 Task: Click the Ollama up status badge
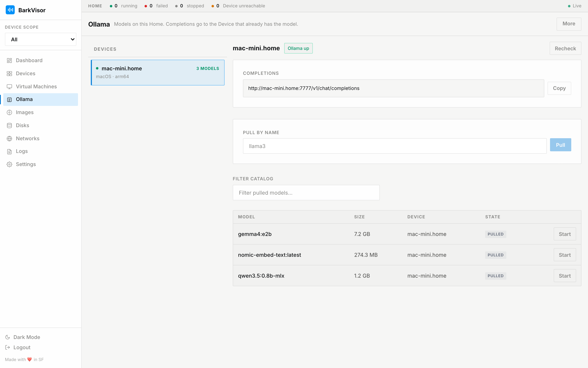click(x=298, y=48)
